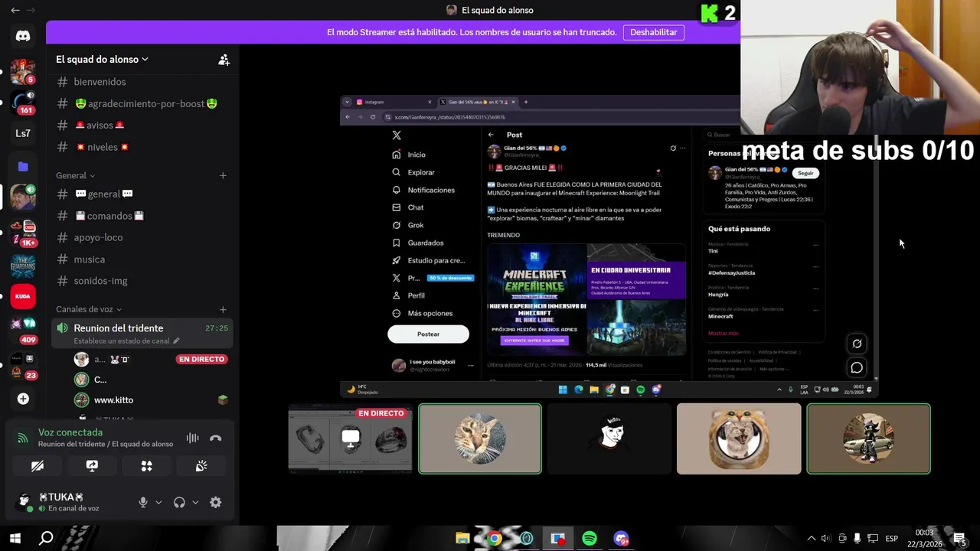Open server folder with 23 badge

coord(23,365)
